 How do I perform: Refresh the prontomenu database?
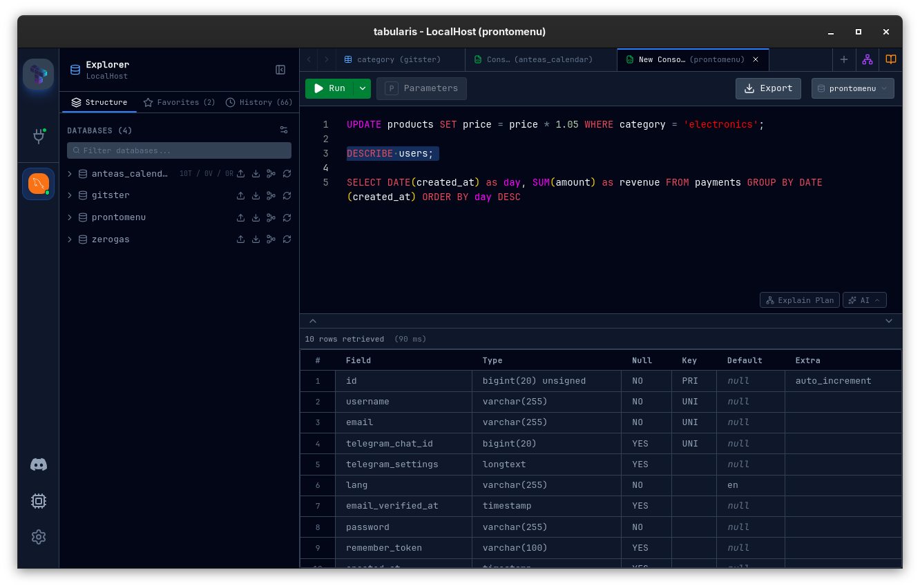click(287, 217)
